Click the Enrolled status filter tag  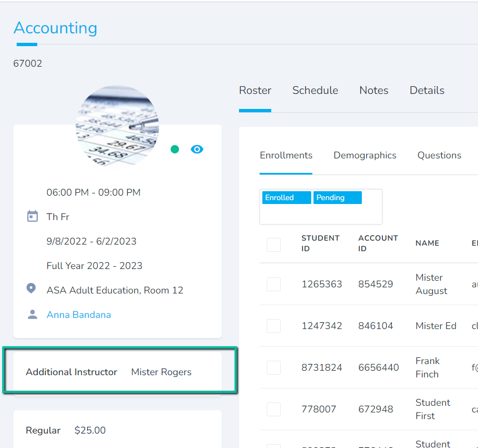click(x=286, y=198)
